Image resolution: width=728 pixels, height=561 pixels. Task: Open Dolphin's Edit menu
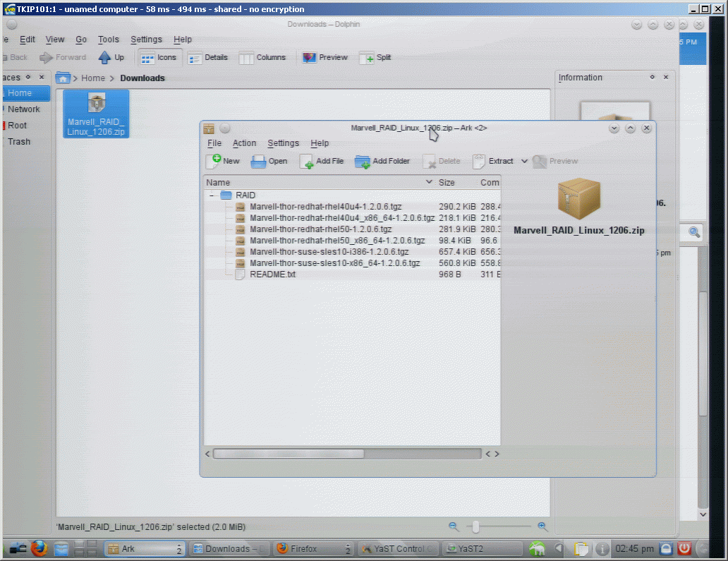[28, 40]
